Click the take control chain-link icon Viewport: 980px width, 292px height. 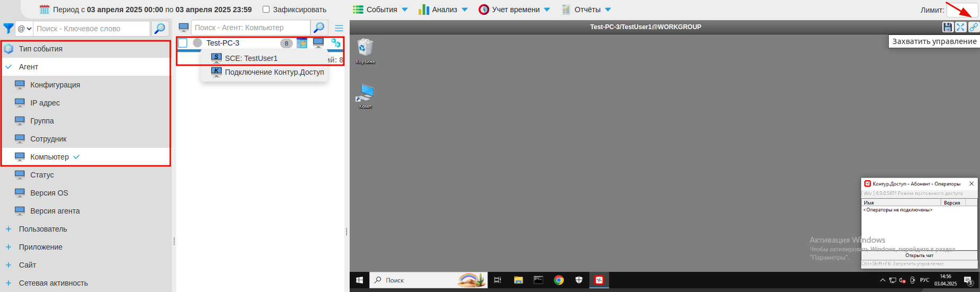click(x=974, y=27)
